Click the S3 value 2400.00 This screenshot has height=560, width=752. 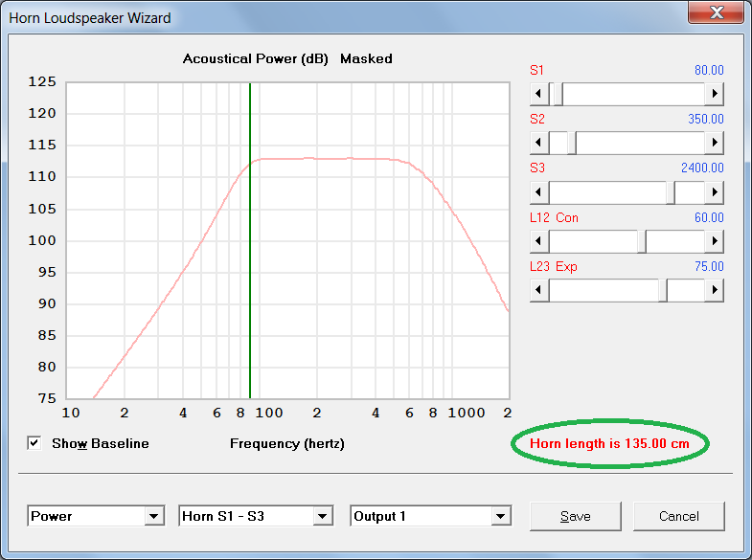(702, 168)
